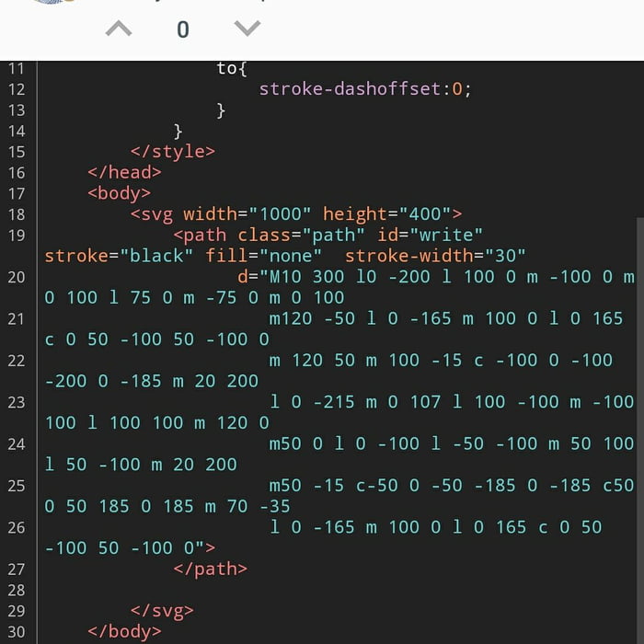Click the opening <body> tag
This screenshot has height=644, width=644.
click(x=119, y=193)
